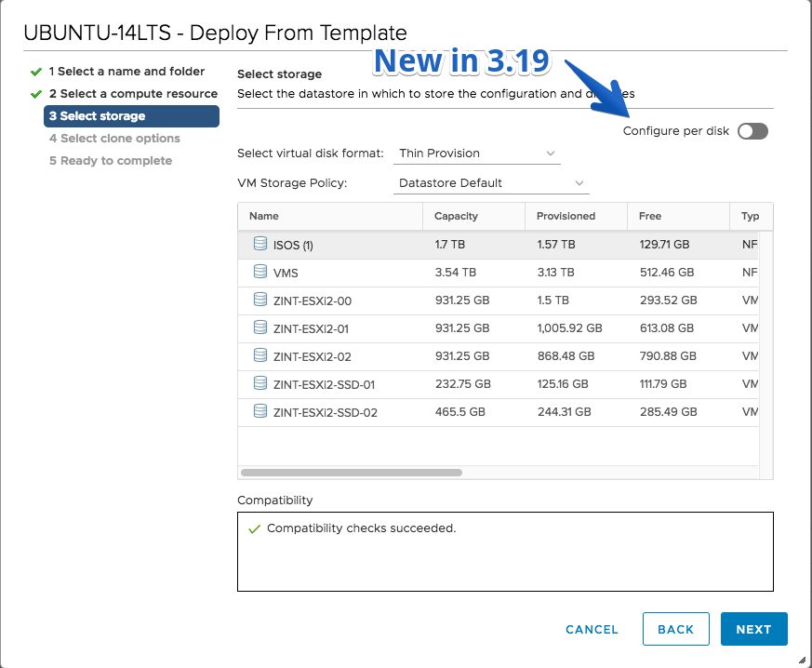The image size is (812, 668).
Task: Click the NEXT button
Action: pos(754,629)
